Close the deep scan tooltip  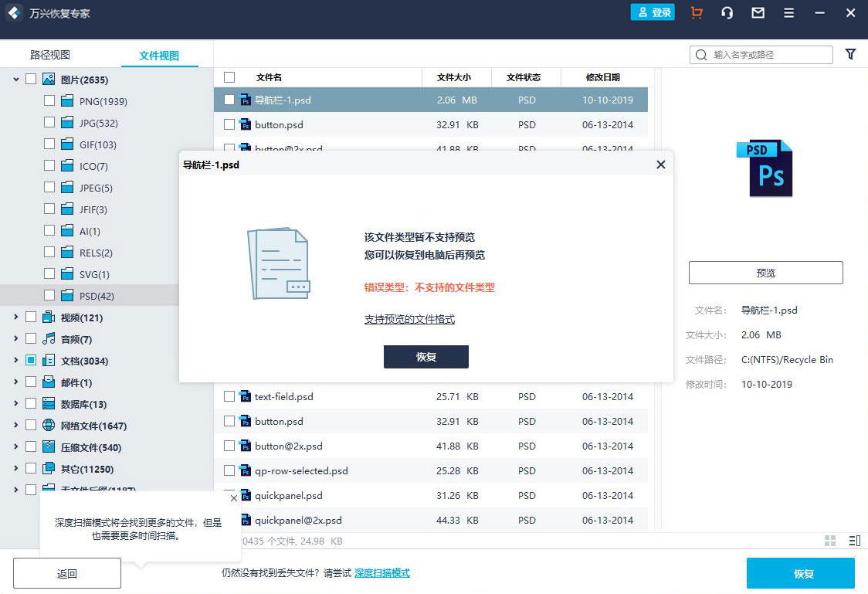pyautogui.click(x=234, y=498)
